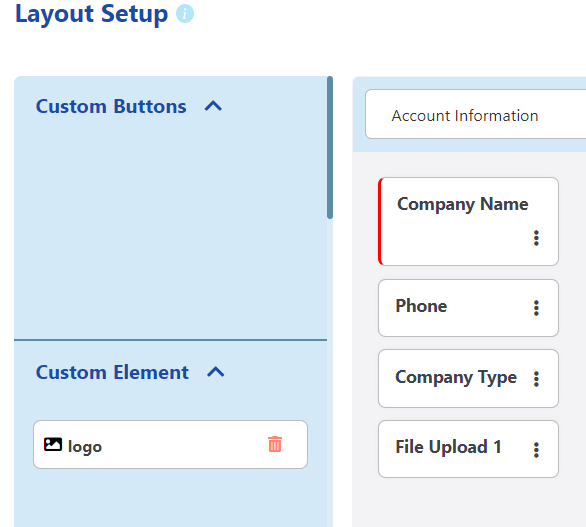The width and height of the screenshot is (586, 527).
Task: Click the image icon of logo element
Action: 53,444
